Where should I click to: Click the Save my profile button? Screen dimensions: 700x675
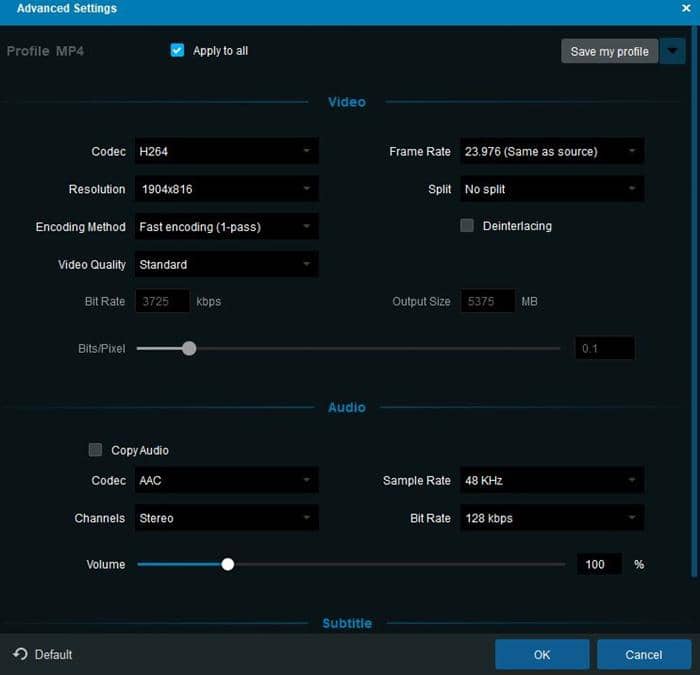pyautogui.click(x=609, y=51)
